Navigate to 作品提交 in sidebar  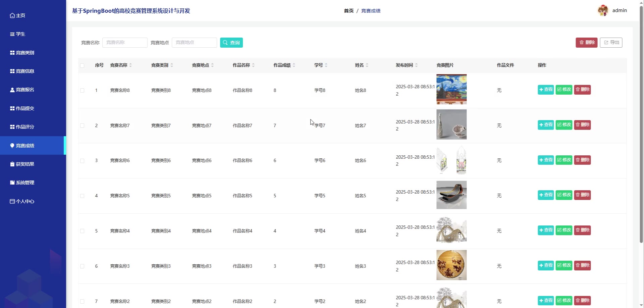coord(33,108)
